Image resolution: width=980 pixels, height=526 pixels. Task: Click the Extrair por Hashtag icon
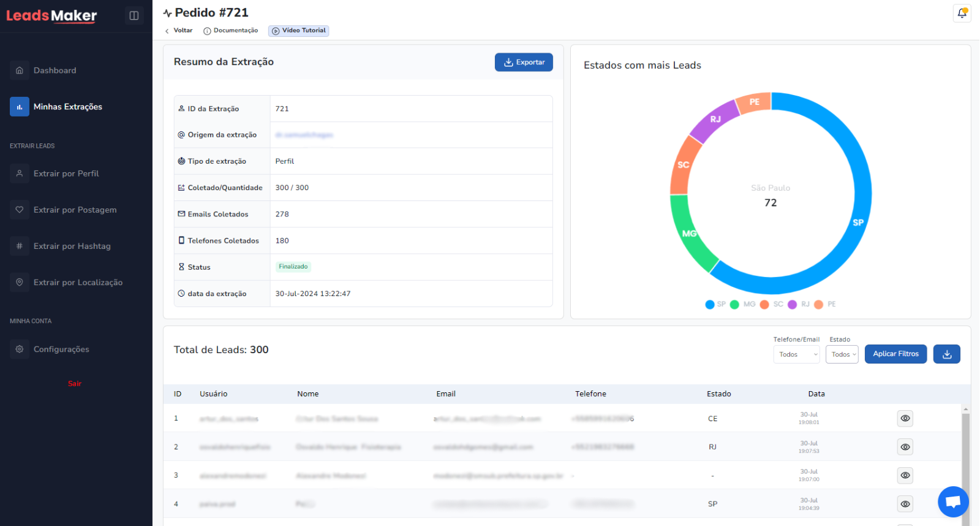(x=20, y=246)
